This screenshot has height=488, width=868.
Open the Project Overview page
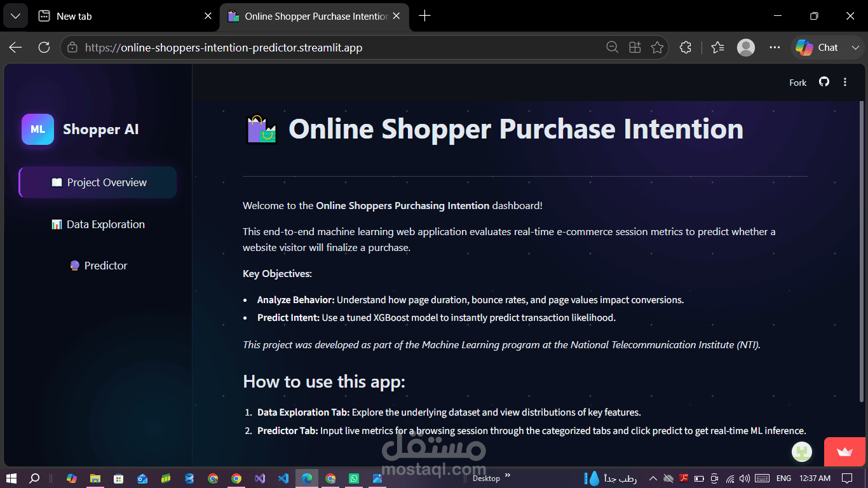tap(98, 182)
